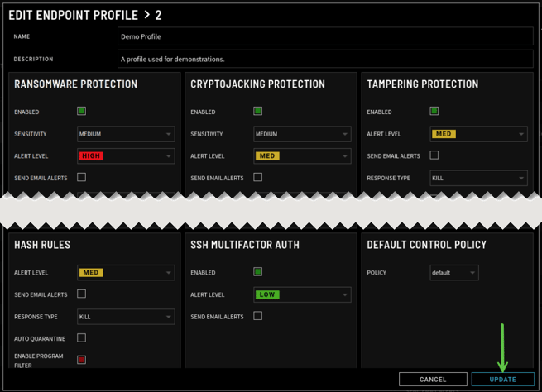
Task: Click the Update button
Action: tap(502, 380)
